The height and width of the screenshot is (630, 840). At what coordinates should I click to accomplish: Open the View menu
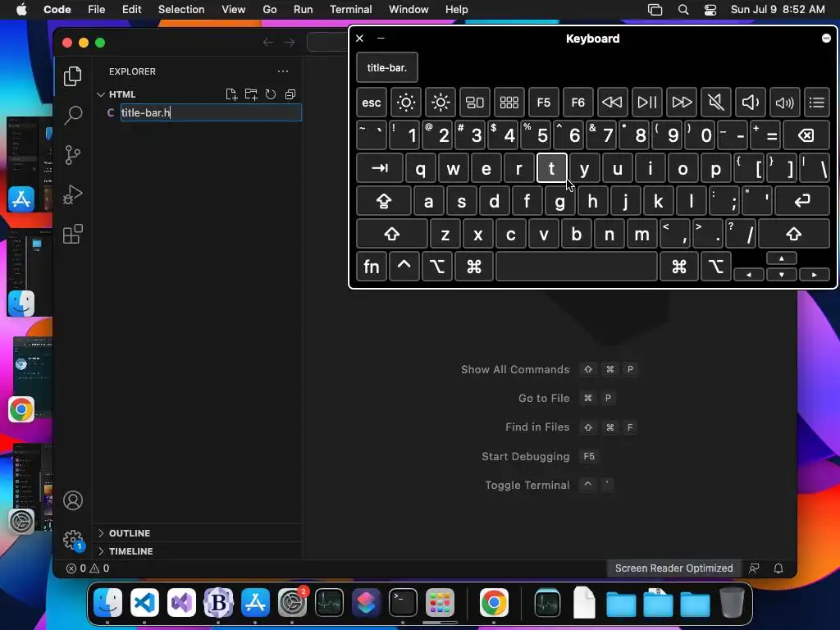click(x=233, y=9)
